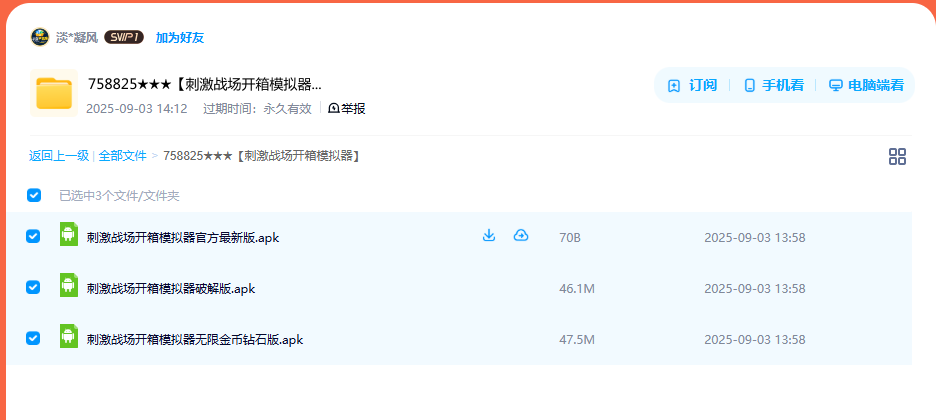Viewport: 936px width, 420px height.
Task: Click share date 2025-09-03 14:12
Action: [137, 109]
